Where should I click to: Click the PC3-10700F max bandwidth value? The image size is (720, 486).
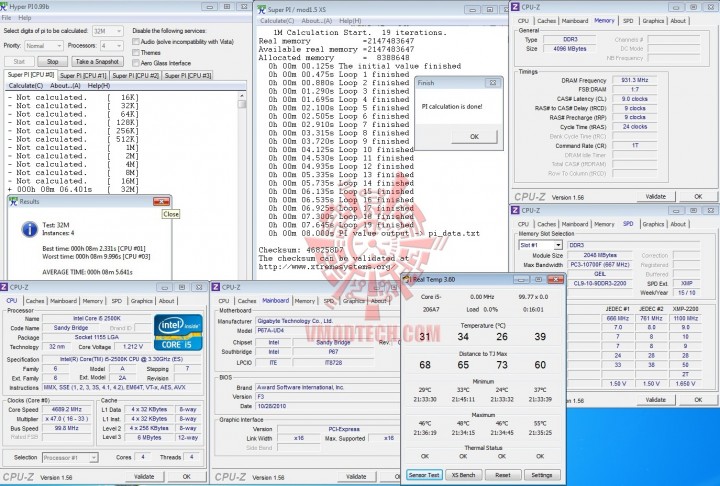(599, 265)
